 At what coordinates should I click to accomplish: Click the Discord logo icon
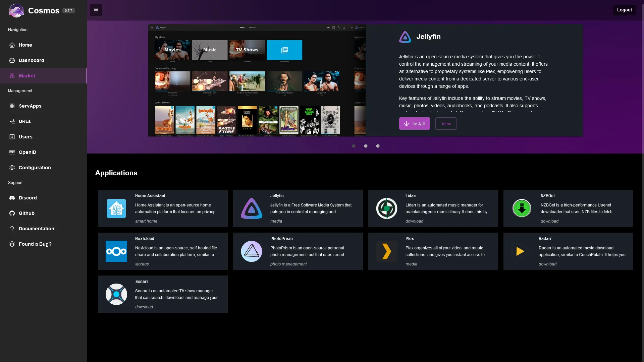(12, 198)
